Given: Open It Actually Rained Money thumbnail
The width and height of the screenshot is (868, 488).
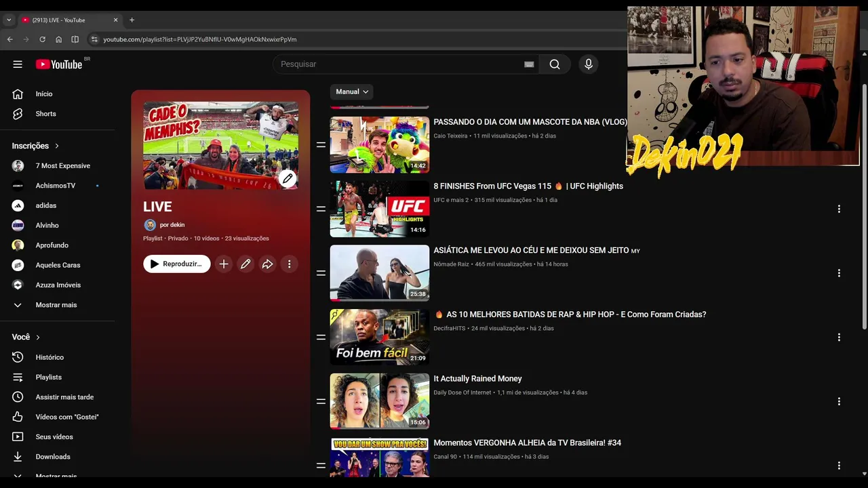Looking at the screenshot, I should click(380, 401).
